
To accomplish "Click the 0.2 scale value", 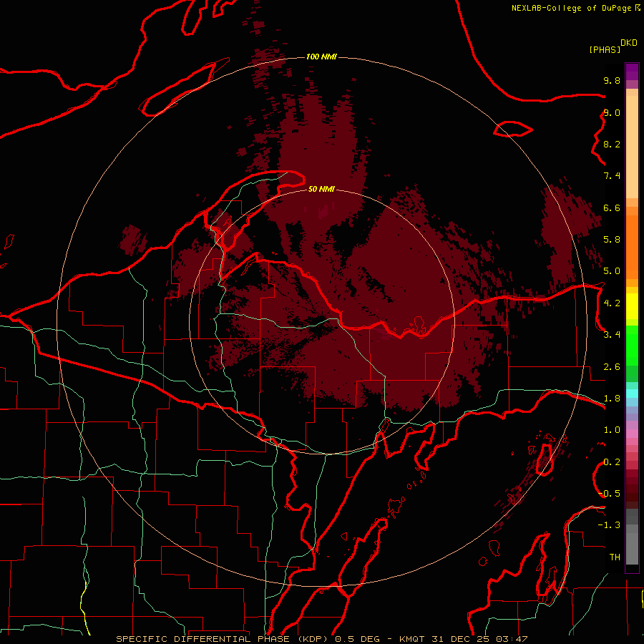I will [612, 462].
